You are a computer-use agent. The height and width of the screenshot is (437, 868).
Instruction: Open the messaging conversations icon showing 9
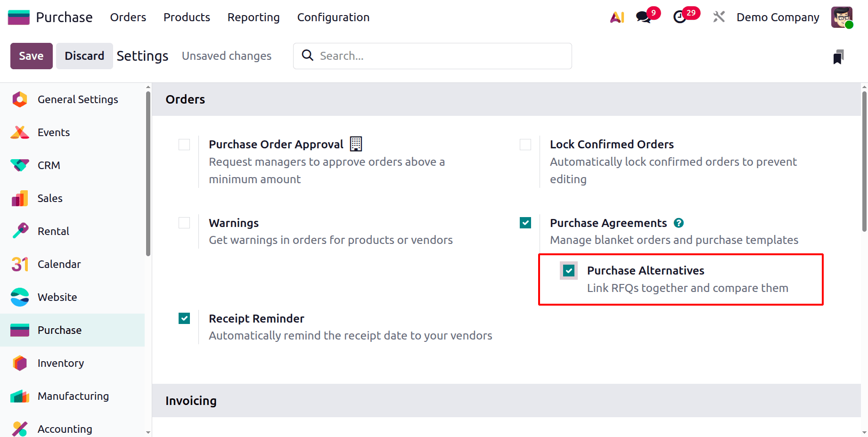coord(643,17)
